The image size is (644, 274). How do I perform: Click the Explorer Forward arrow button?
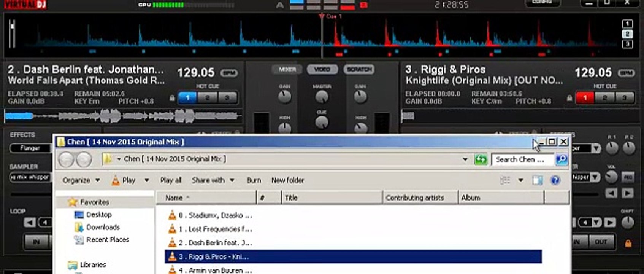pyautogui.click(x=83, y=160)
